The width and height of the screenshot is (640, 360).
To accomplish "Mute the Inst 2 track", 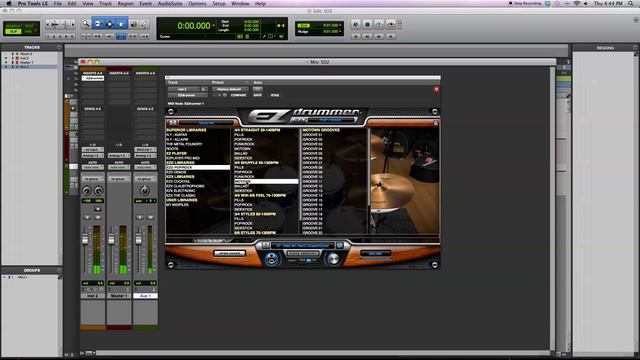I will coord(98,217).
